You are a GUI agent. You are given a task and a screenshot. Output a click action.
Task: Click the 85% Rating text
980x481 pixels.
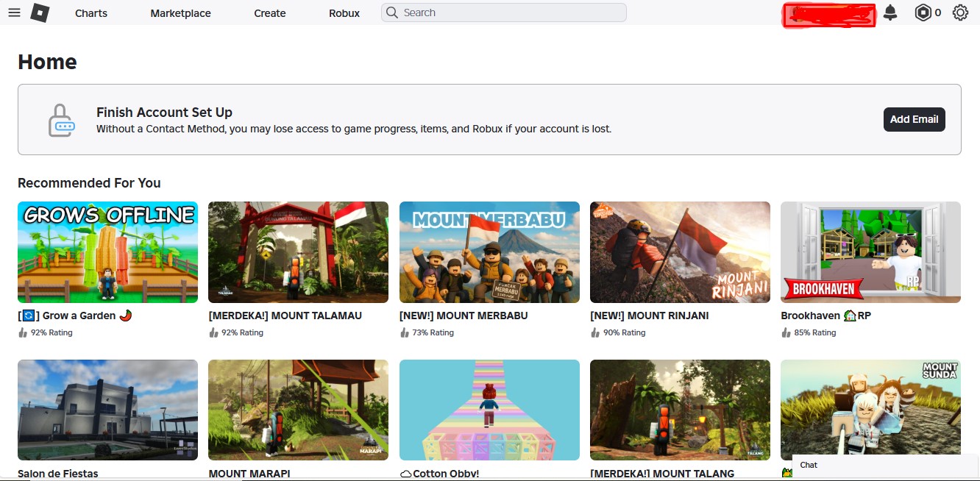click(x=814, y=332)
